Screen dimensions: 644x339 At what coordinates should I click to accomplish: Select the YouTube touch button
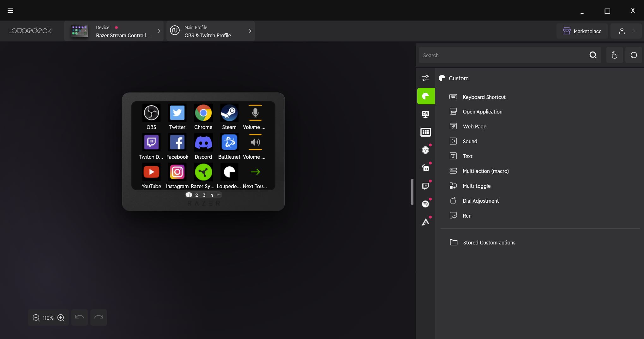(x=151, y=172)
